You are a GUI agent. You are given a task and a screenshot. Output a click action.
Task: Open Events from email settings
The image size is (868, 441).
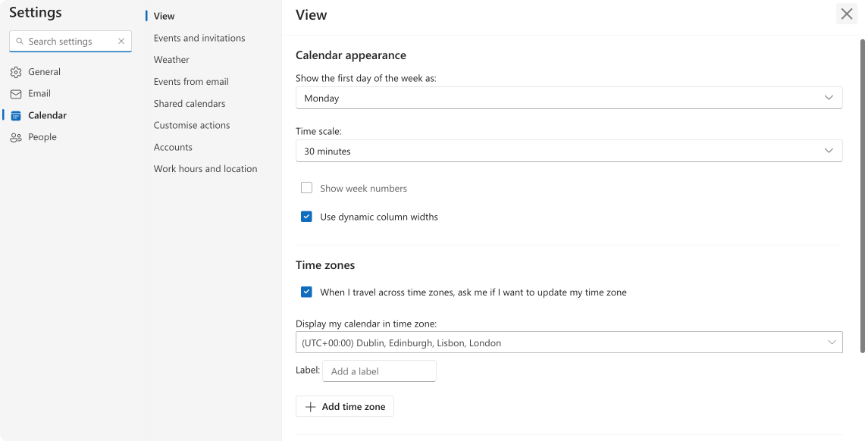tap(191, 82)
